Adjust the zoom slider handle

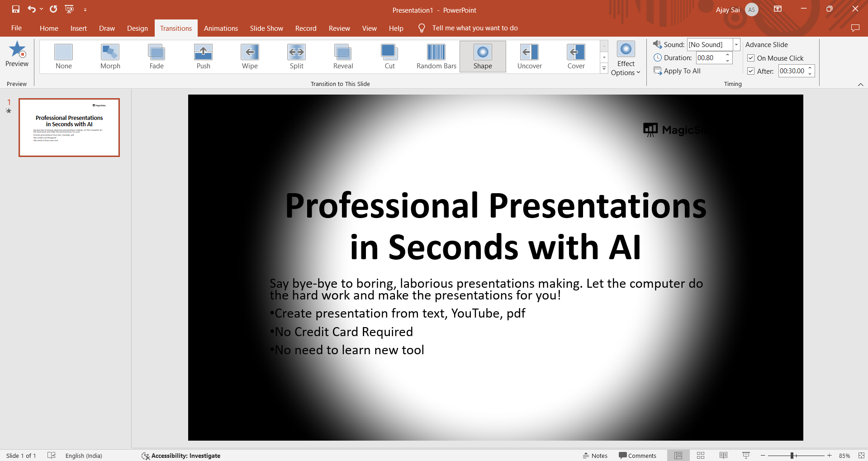pyautogui.click(x=792, y=456)
